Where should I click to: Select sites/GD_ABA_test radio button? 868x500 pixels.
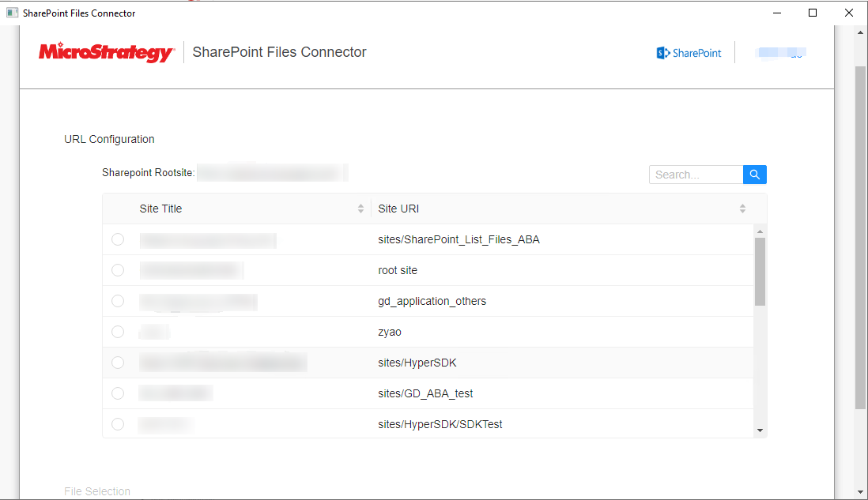click(118, 393)
